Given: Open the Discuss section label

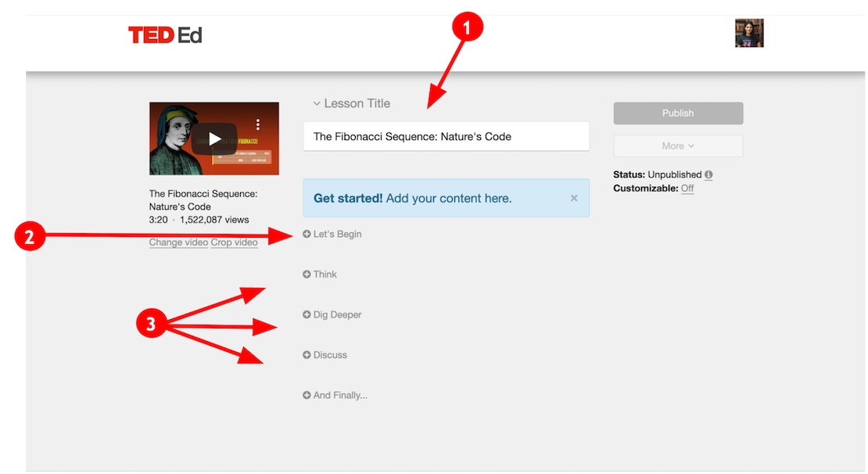Looking at the screenshot, I should pyautogui.click(x=330, y=355).
